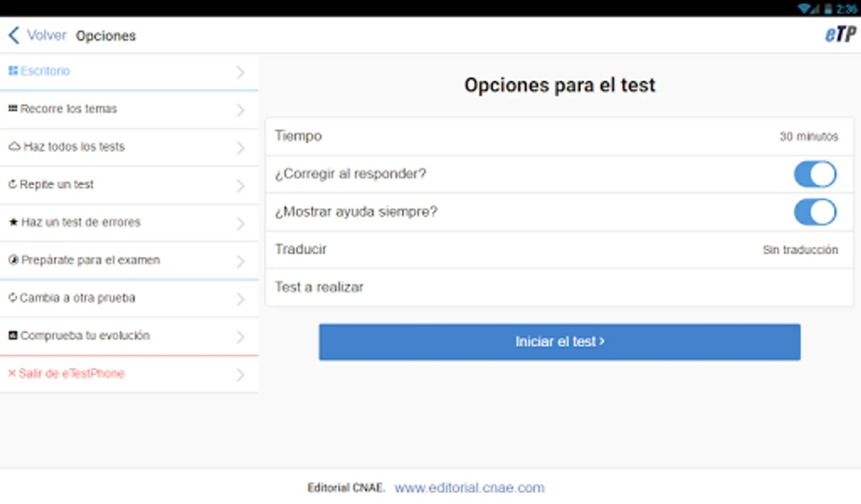Select the Escritorio grid icon
The image size is (861, 504).
tap(13, 71)
